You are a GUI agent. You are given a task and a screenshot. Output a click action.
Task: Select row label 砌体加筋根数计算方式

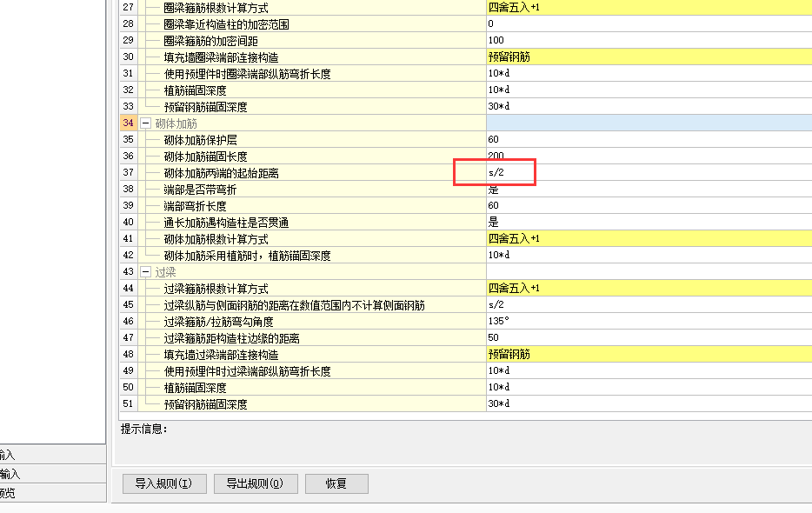click(x=216, y=239)
